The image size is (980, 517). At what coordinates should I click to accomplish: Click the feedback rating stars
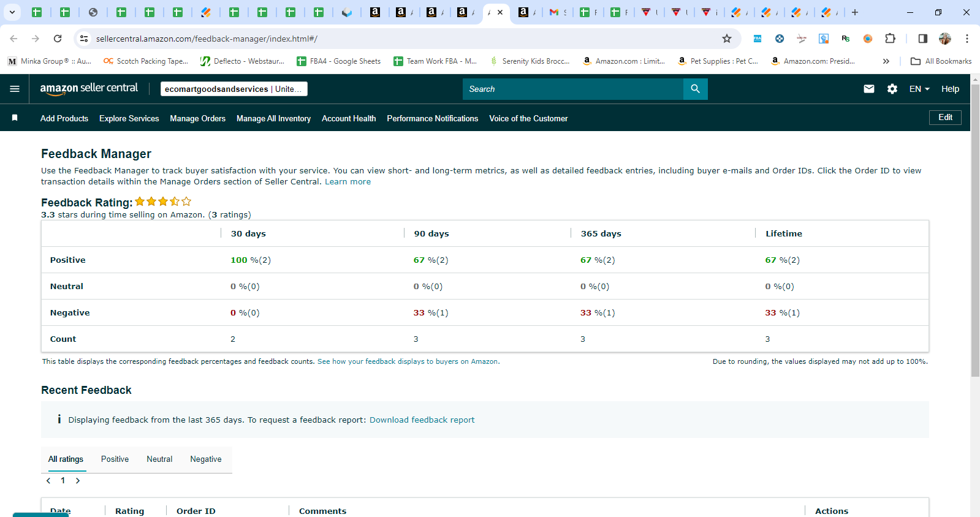163,202
